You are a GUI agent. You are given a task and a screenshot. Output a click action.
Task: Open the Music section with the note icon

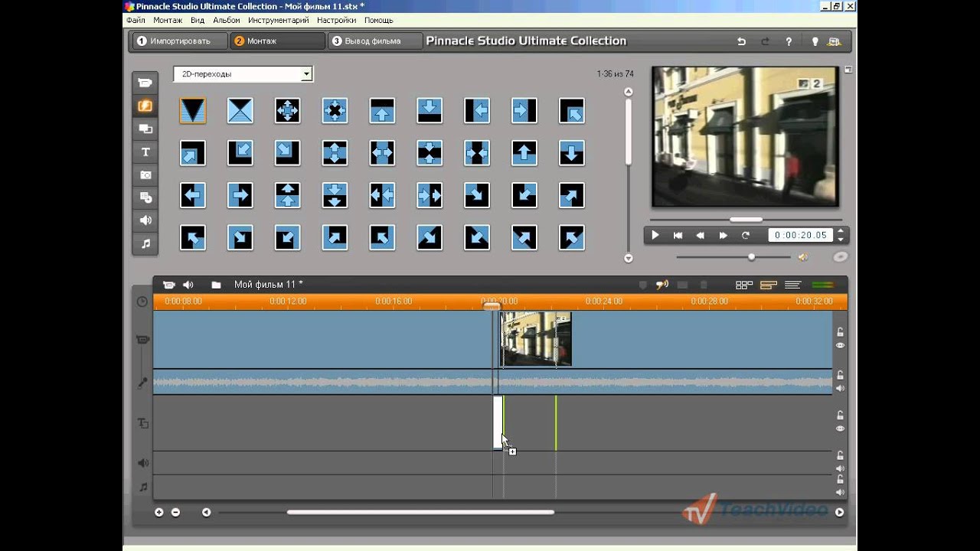(145, 243)
